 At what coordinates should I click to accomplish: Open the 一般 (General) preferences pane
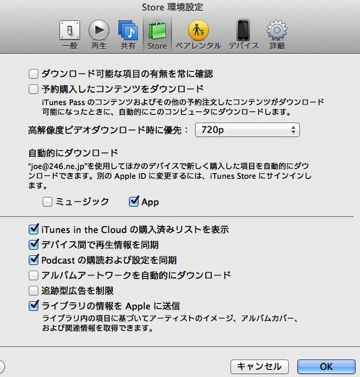70,35
